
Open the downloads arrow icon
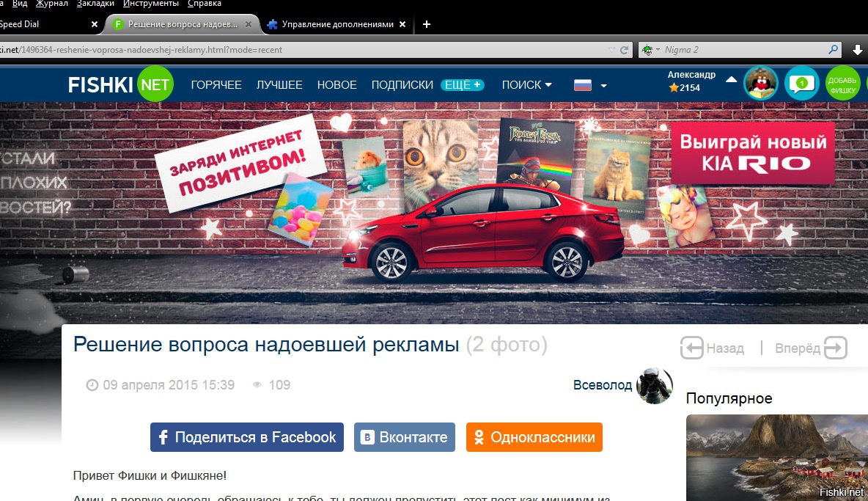point(858,50)
